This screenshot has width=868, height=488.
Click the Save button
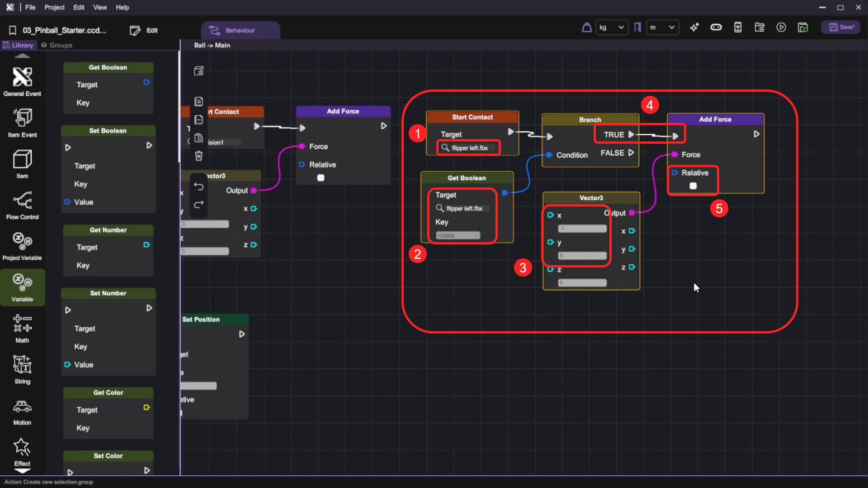click(841, 28)
